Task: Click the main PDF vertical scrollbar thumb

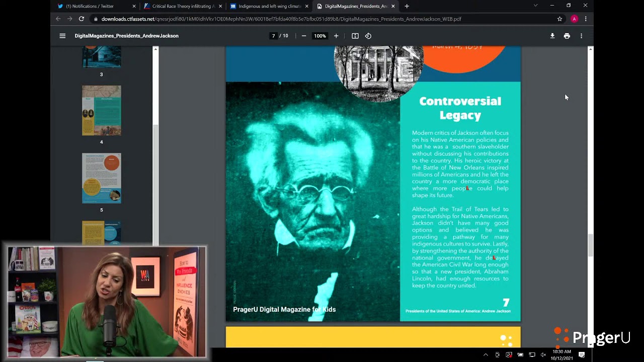Action: pos(591,245)
